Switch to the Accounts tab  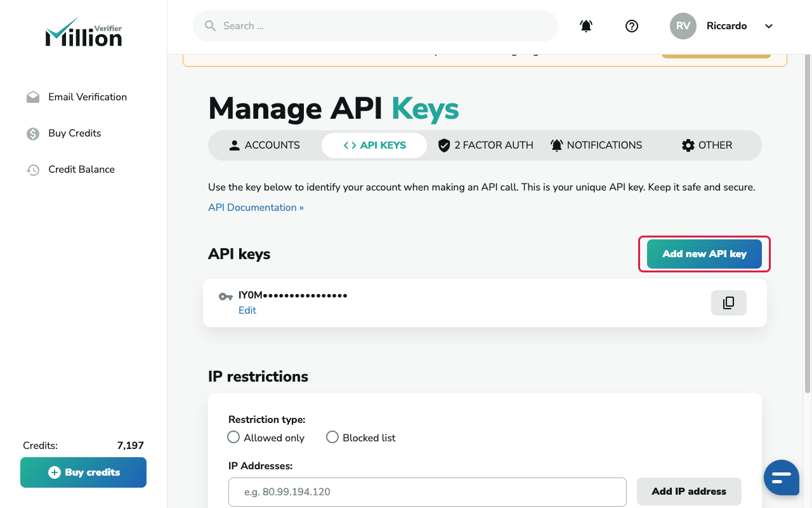pyautogui.click(x=265, y=145)
